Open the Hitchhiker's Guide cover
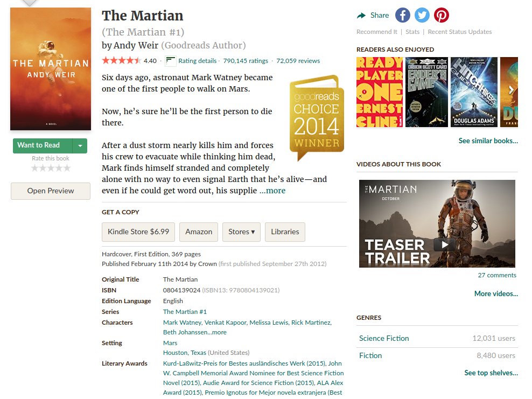532x399 pixels. pos(474,92)
